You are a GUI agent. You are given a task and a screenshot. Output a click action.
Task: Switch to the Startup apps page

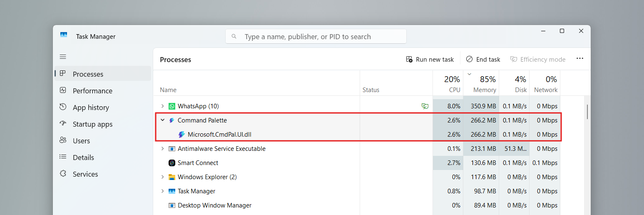tap(92, 124)
